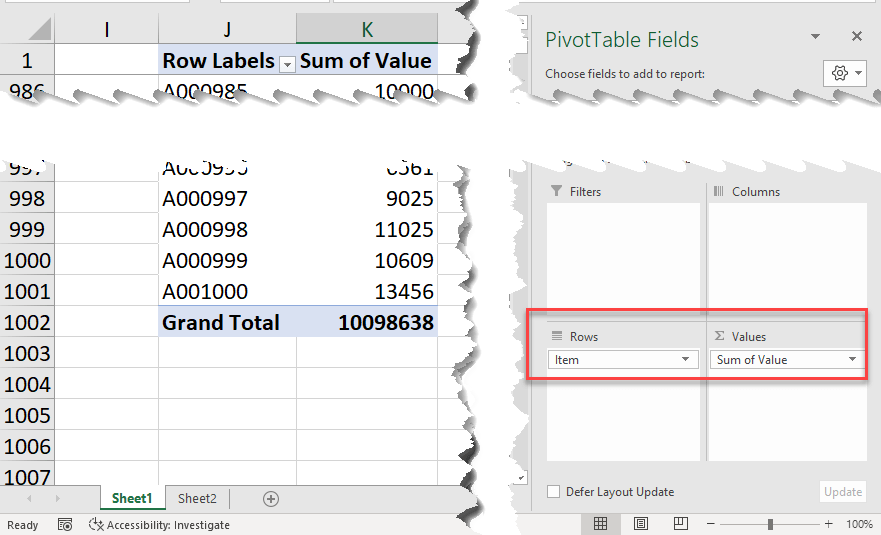Select the Grand Total value cell
The height and width of the screenshot is (535, 881).
367,323
